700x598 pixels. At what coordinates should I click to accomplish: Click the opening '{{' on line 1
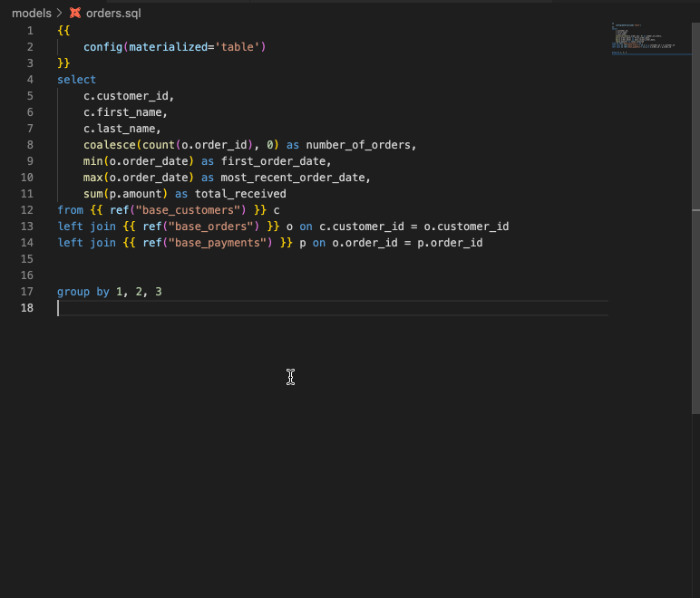(63, 31)
